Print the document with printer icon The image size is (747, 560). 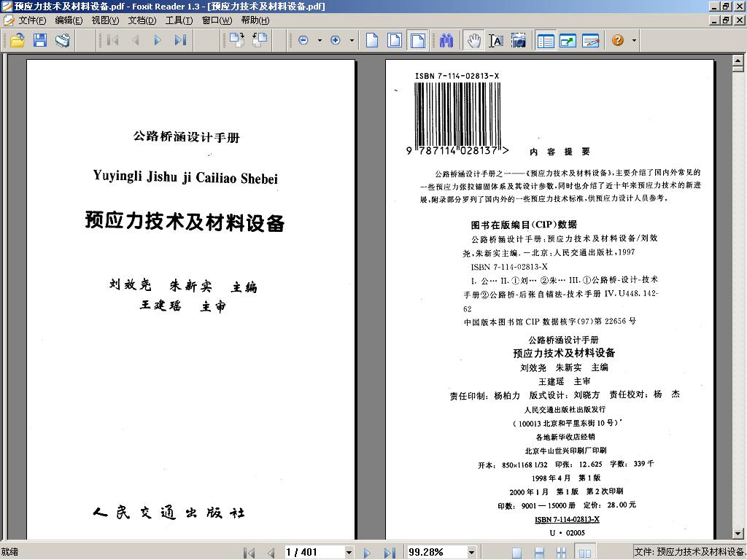[x=63, y=41]
